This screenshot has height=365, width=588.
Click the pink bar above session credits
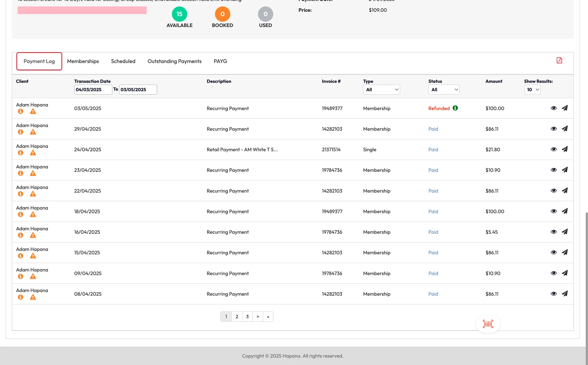pyautogui.click(x=82, y=11)
